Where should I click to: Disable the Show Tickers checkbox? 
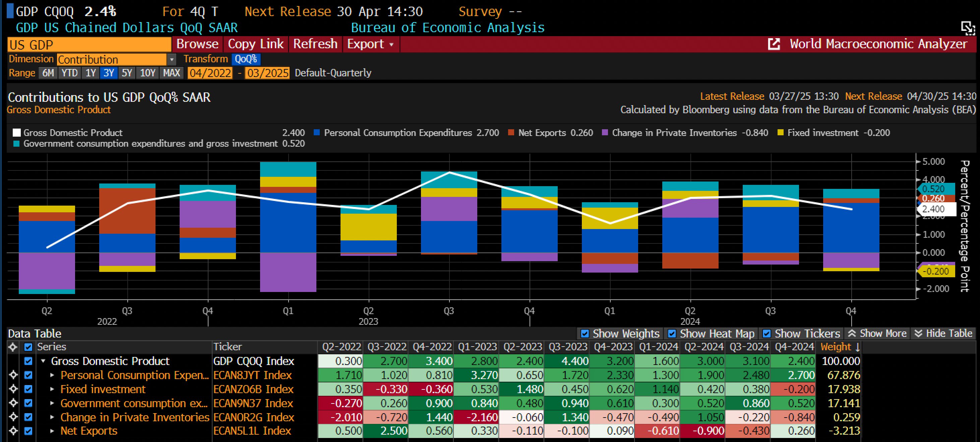767,334
